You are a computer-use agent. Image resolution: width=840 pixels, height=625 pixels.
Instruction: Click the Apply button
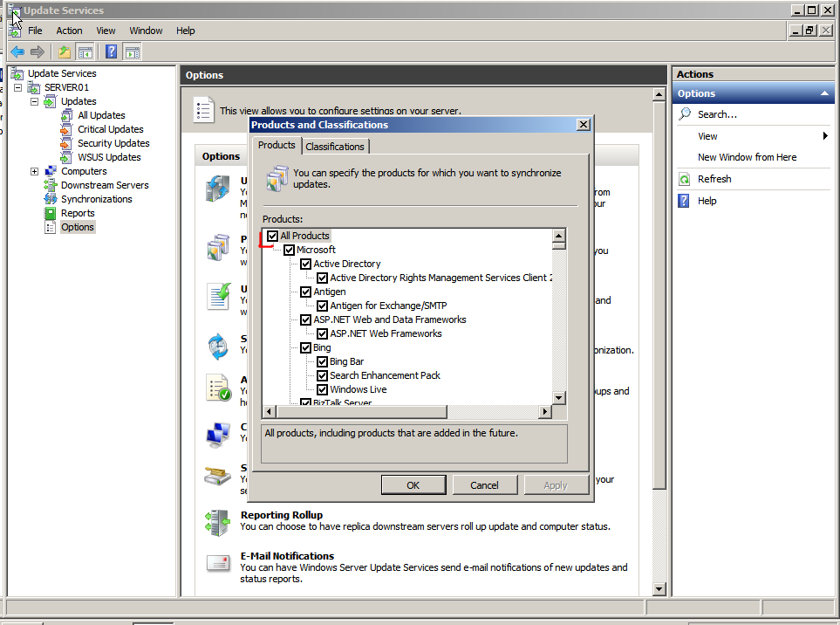[556, 485]
